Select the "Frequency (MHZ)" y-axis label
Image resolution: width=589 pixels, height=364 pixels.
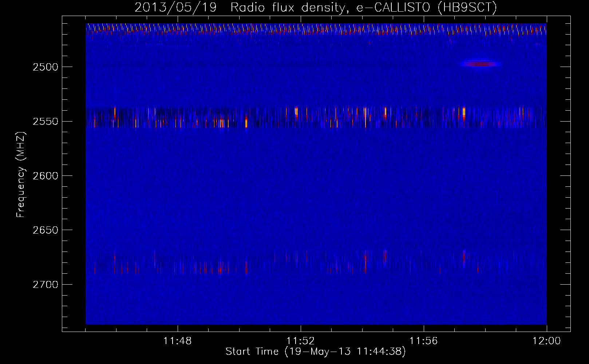(21, 175)
